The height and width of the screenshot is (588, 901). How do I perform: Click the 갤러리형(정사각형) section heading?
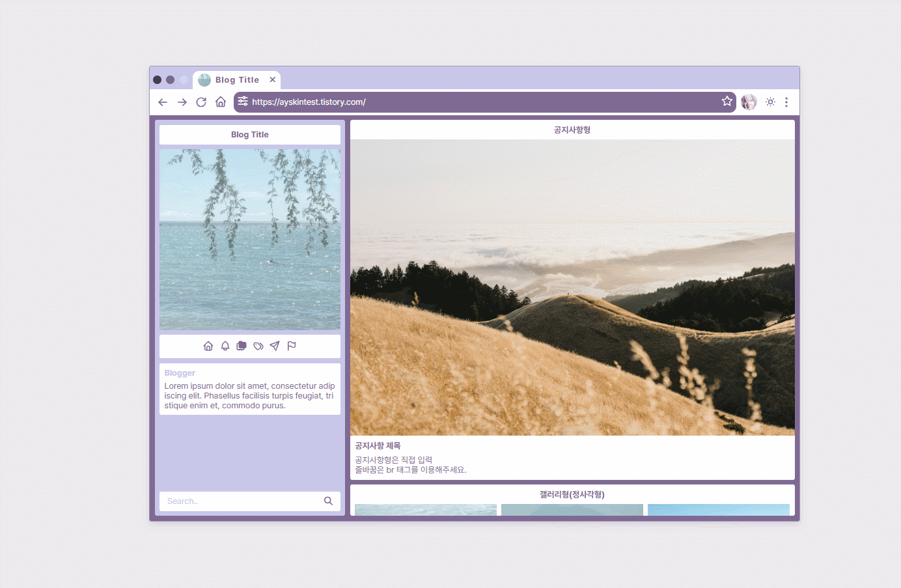point(572,495)
